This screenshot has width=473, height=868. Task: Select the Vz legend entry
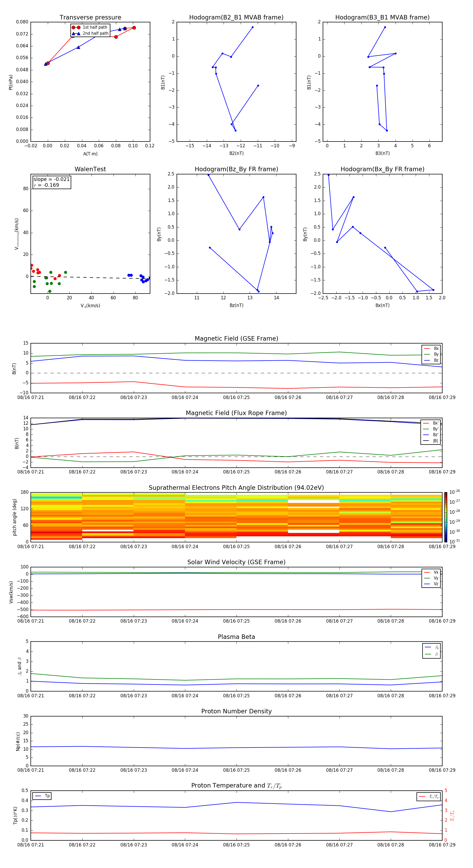click(x=431, y=584)
